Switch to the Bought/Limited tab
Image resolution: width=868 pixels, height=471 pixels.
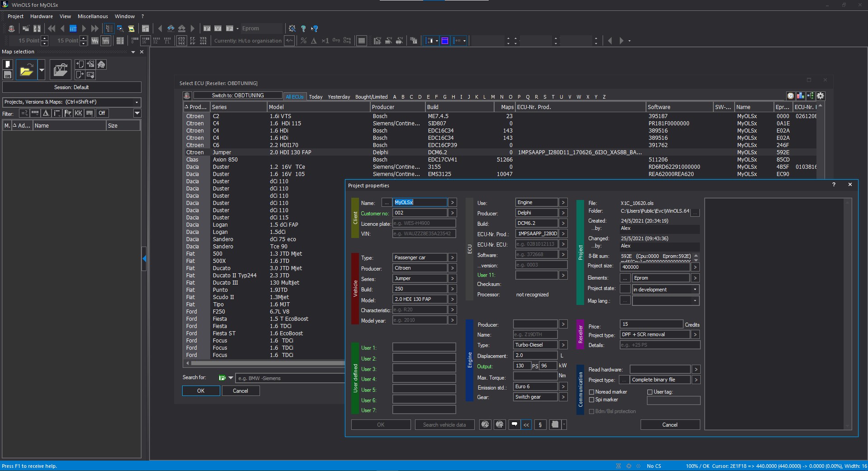click(x=371, y=97)
